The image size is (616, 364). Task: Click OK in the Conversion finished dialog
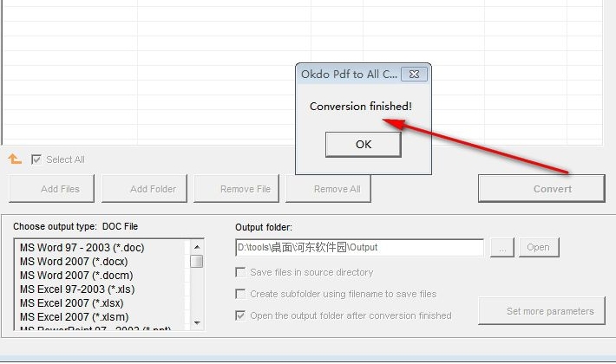[x=363, y=145]
